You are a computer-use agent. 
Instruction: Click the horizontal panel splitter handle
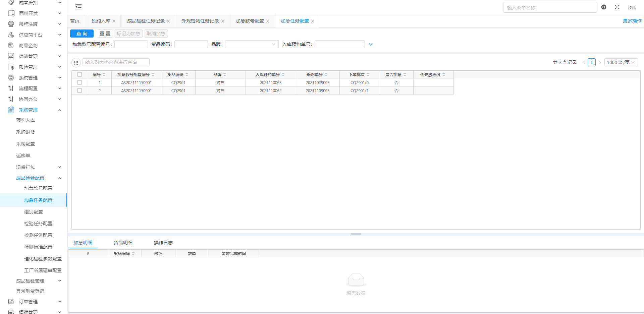(x=356, y=234)
